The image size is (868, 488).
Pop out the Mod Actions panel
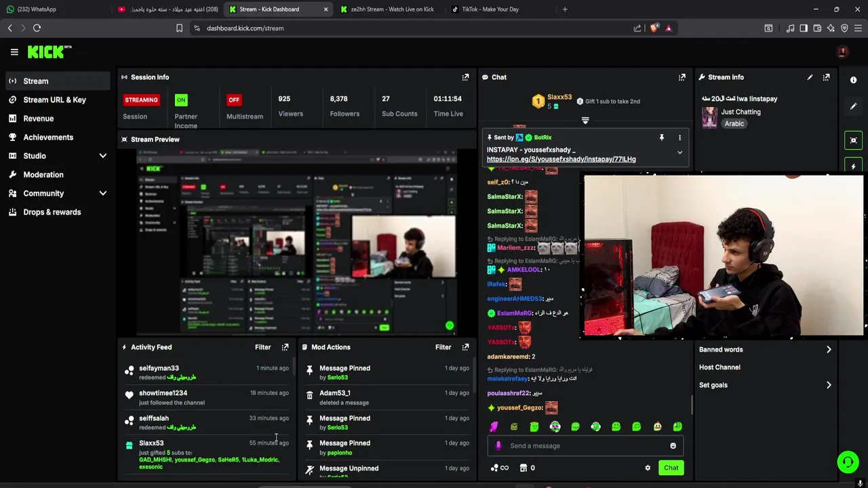[x=465, y=347]
